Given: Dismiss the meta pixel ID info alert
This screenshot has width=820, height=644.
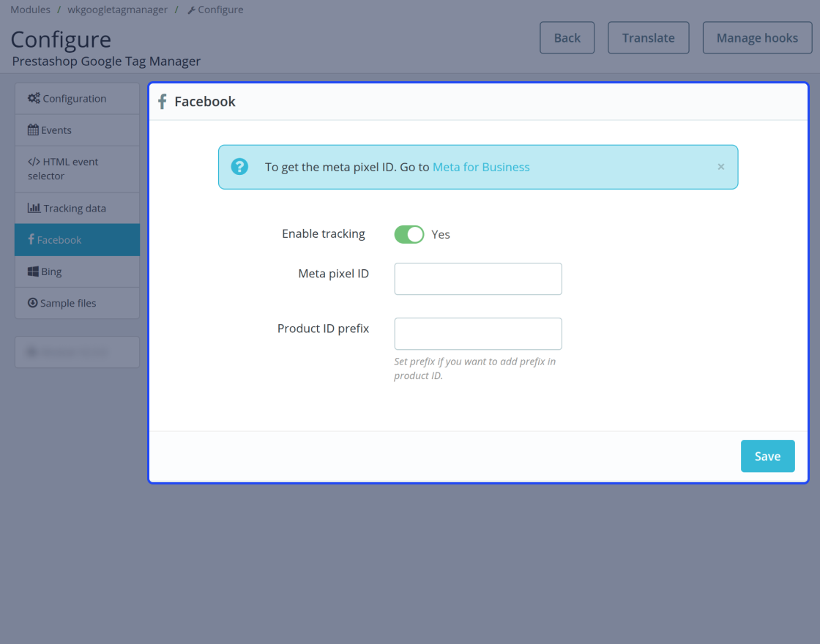Looking at the screenshot, I should point(721,167).
